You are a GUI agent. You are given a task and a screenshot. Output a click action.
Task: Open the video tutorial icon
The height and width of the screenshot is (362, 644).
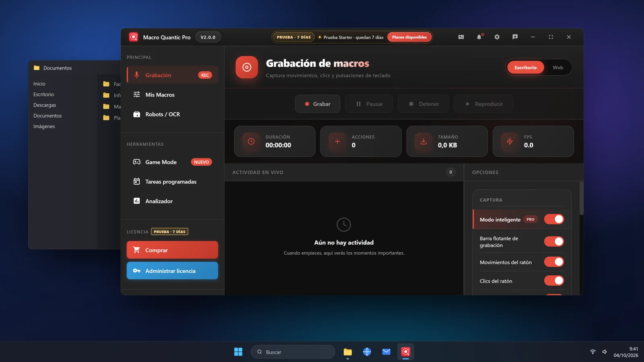click(461, 37)
